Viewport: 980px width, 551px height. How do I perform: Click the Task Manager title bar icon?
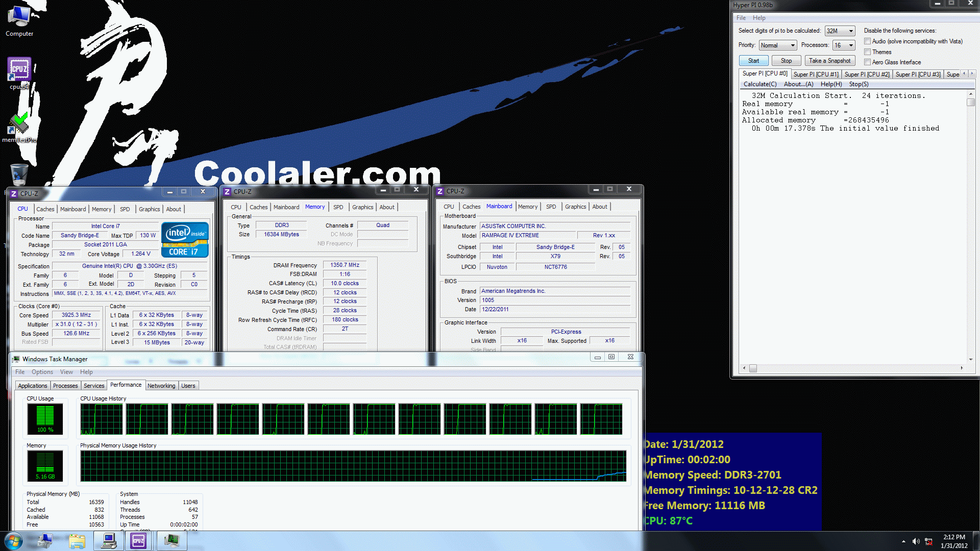tap(16, 359)
